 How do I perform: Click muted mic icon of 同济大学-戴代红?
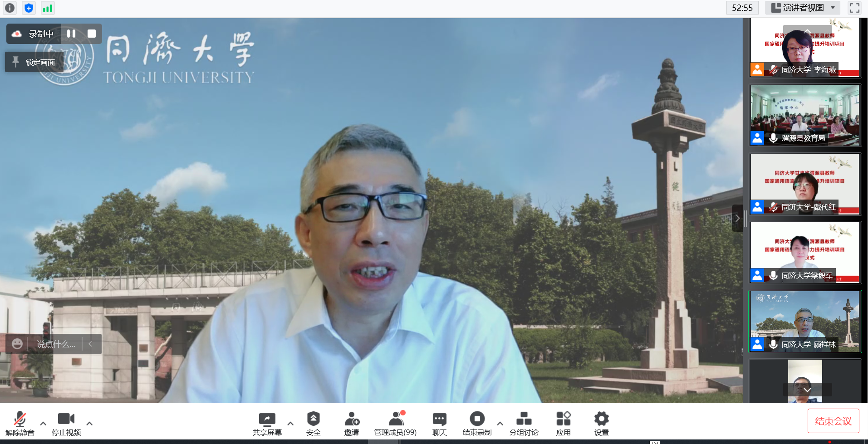(x=774, y=207)
